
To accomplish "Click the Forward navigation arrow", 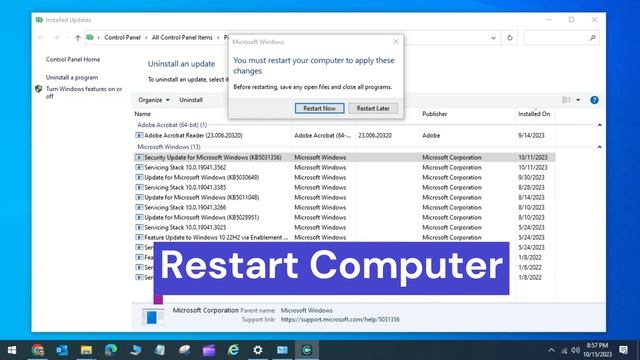I will [56, 38].
